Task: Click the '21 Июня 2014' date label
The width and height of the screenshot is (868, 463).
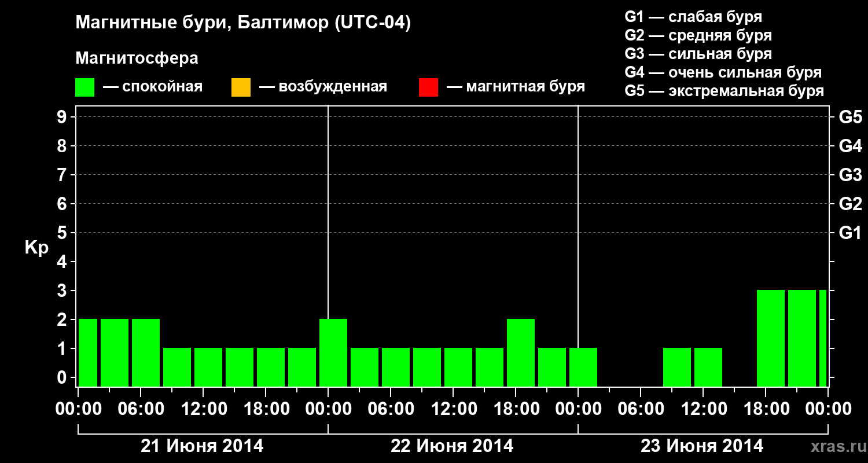Action: [x=203, y=446]
